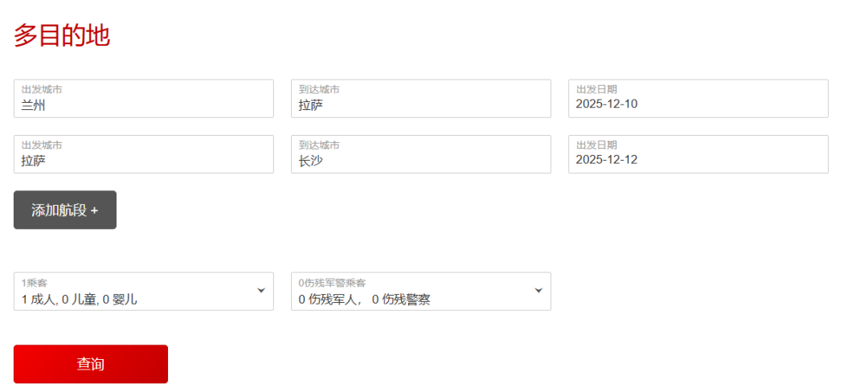The image size is (868, 392).
Task: Click the 多目的地 heading
Action: [x=61, y=36]
